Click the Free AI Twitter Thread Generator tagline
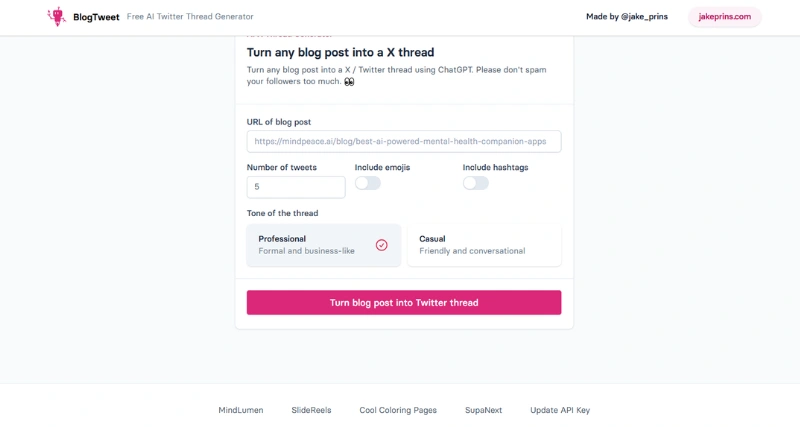This screenshot has width=800, height=427. 190,17
